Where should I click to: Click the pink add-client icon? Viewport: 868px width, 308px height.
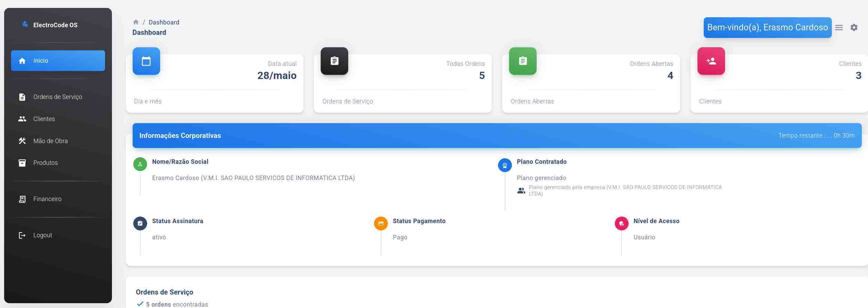tap(711, 61)
